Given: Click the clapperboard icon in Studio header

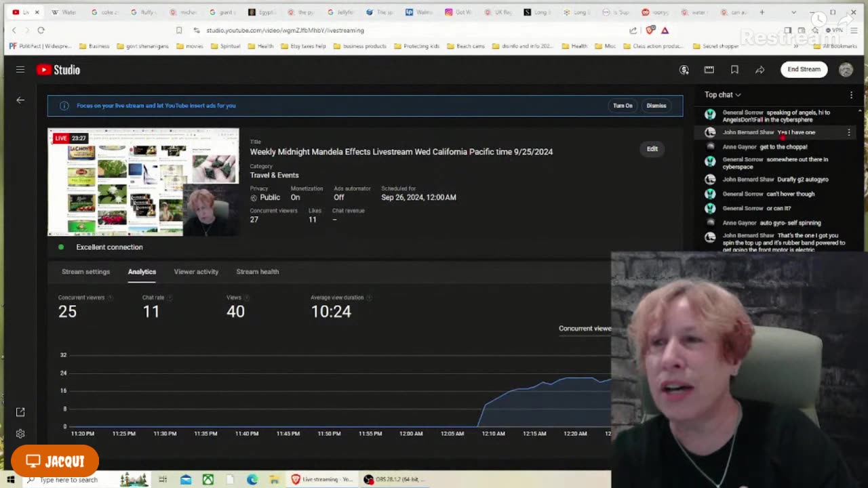Looking at the screenshot, I should (709, 70).
